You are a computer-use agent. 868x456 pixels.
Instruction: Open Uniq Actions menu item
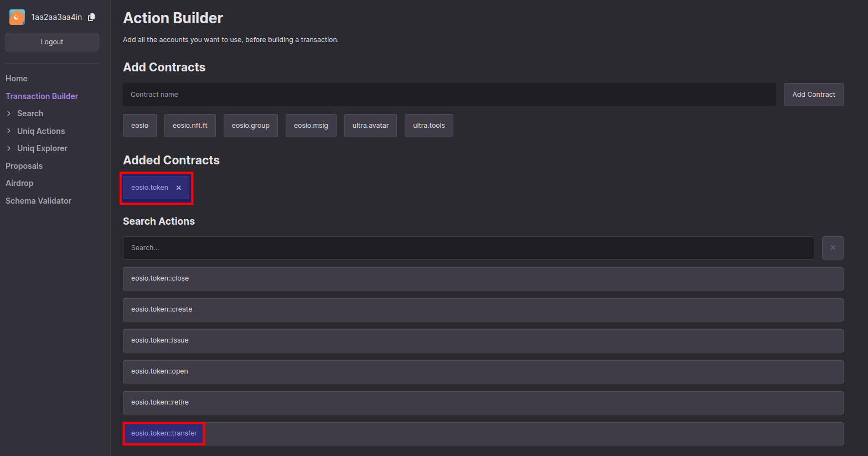pos(41,131)
